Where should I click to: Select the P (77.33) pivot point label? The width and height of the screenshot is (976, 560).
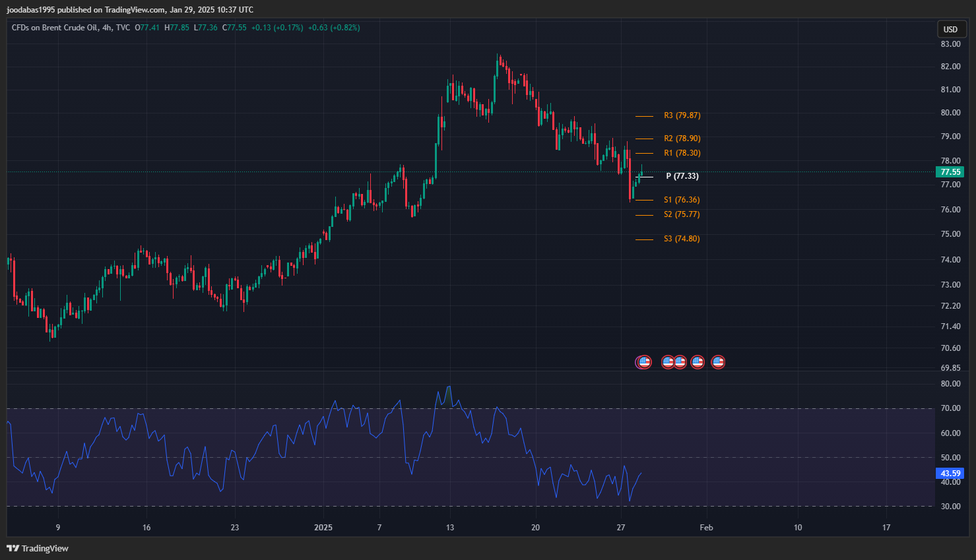click(682, 176)
